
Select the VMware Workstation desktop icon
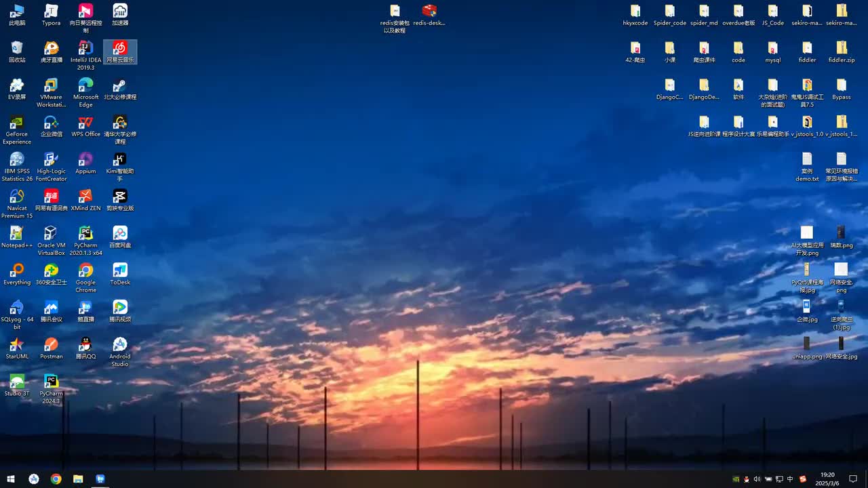point(51,93)
